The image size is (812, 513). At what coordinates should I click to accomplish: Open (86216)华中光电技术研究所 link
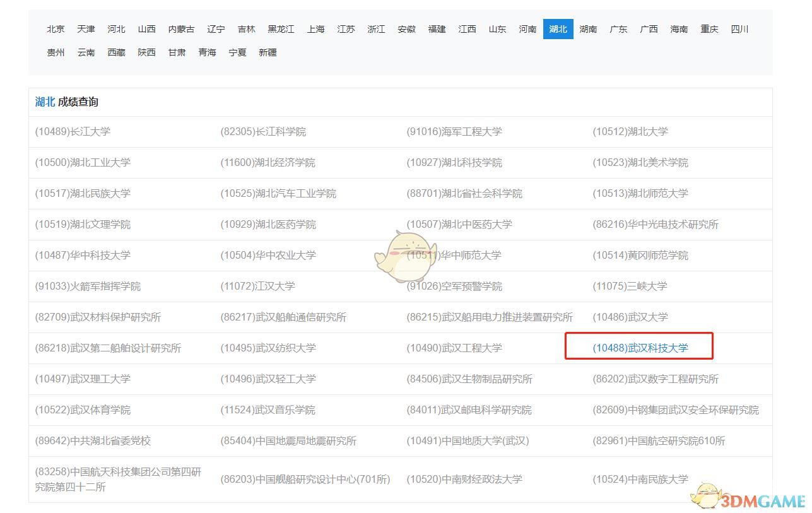click(x=656, y=225)
